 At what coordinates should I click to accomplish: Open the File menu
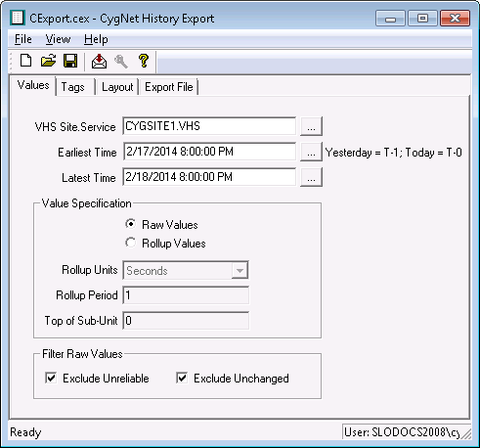tap(23, 39)
